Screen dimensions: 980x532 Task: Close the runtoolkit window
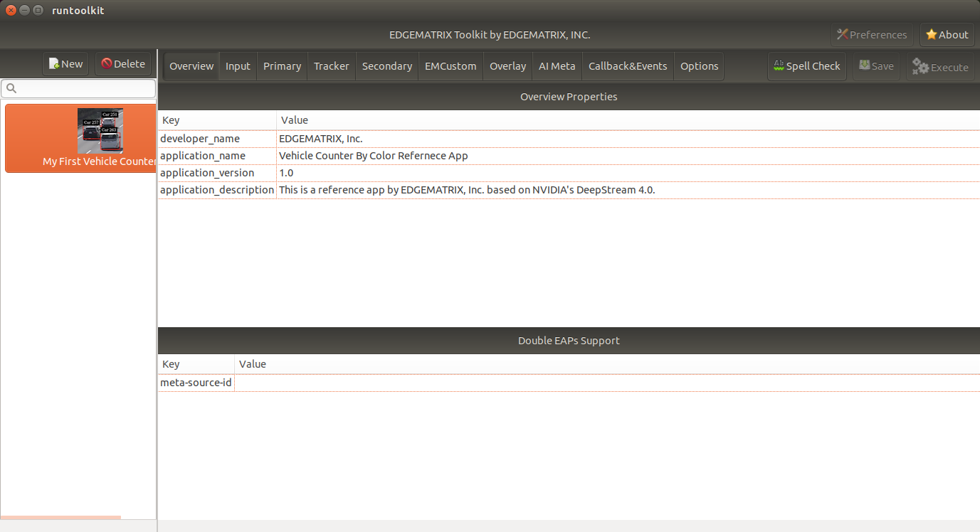coord(11,11)
